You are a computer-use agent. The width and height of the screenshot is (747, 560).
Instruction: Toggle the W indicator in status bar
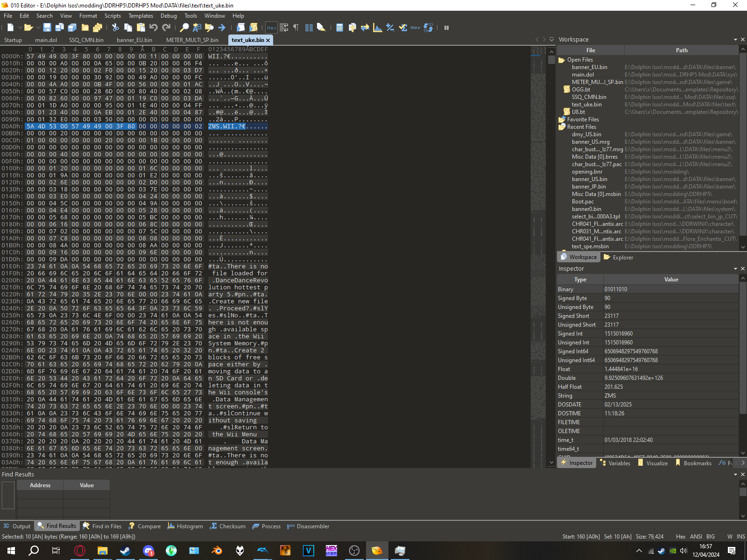pos(730,537)
